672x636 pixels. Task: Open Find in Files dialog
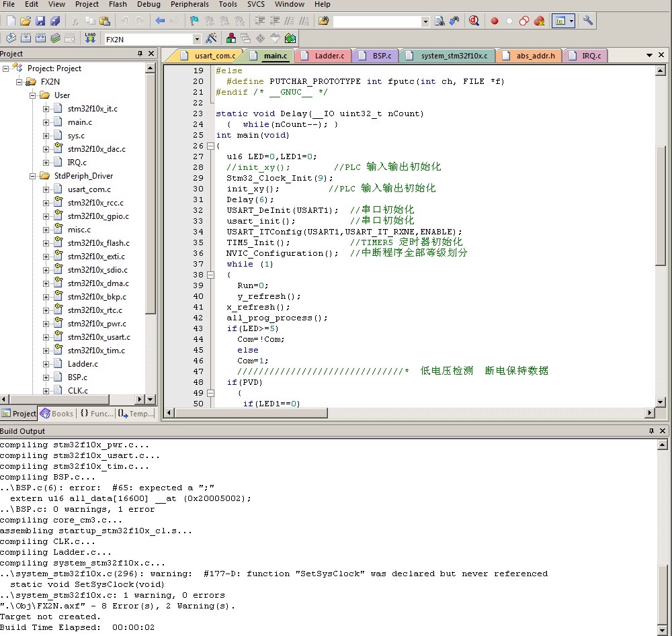pos(324,21)
